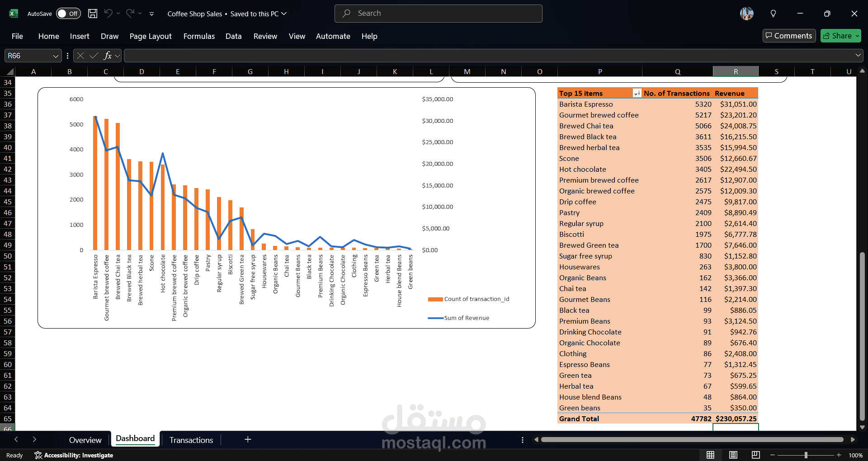Click the Excel app icon
868x461 pixels.
pos(14,14)
